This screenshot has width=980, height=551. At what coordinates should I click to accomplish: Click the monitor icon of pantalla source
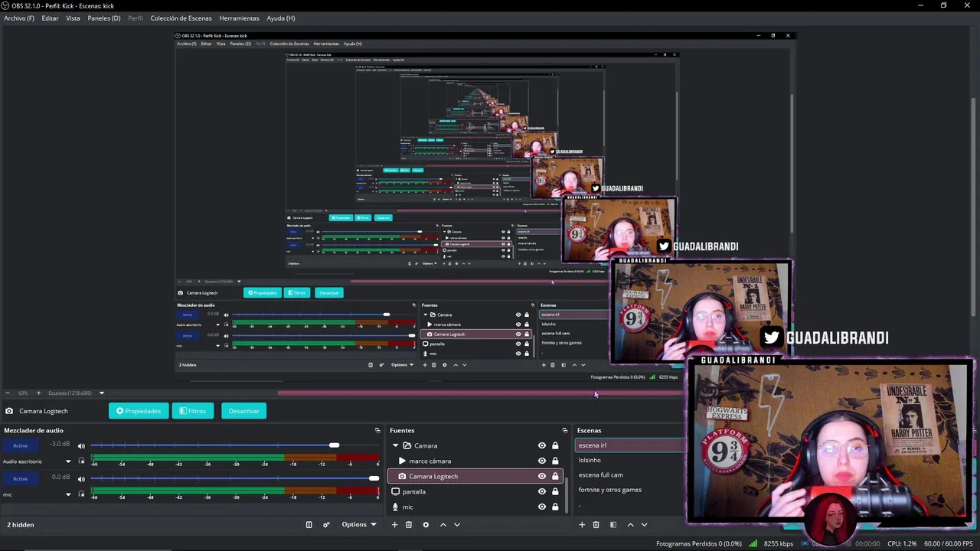click(x=395, y=491)
